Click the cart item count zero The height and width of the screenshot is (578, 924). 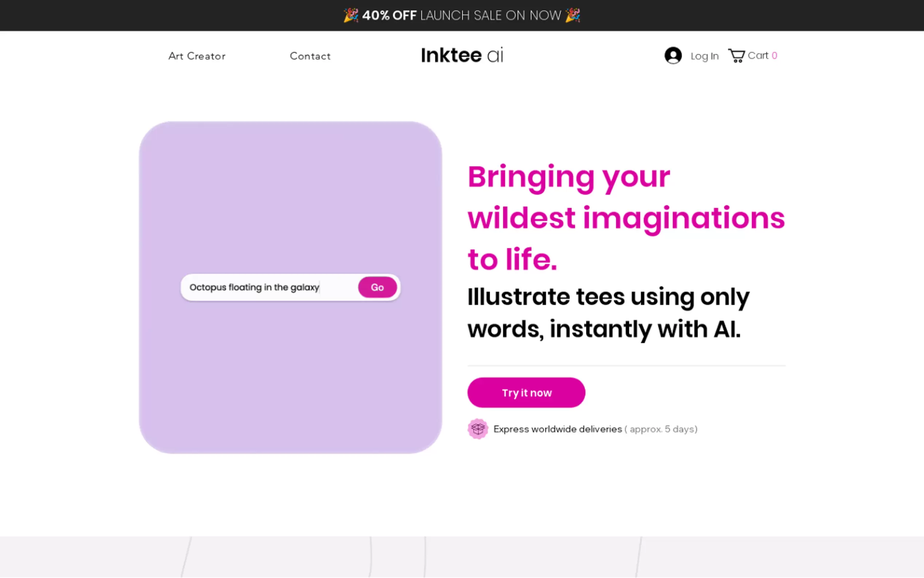774,56
